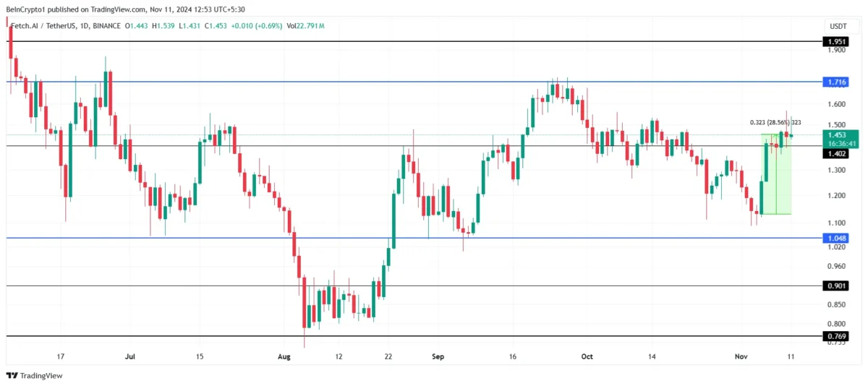Click the current price 1.453 green label
This screenshot has width=868, height=386.
[x=838, y=135]
